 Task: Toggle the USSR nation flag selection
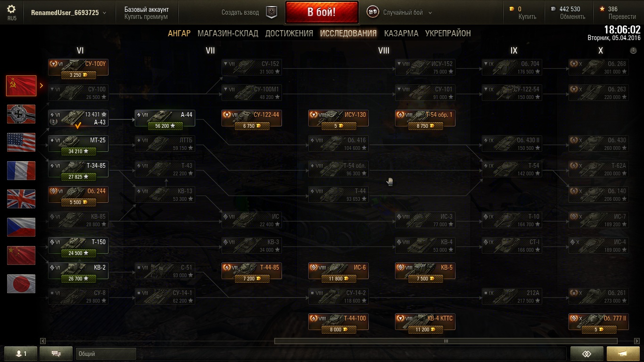coord(21,86)
